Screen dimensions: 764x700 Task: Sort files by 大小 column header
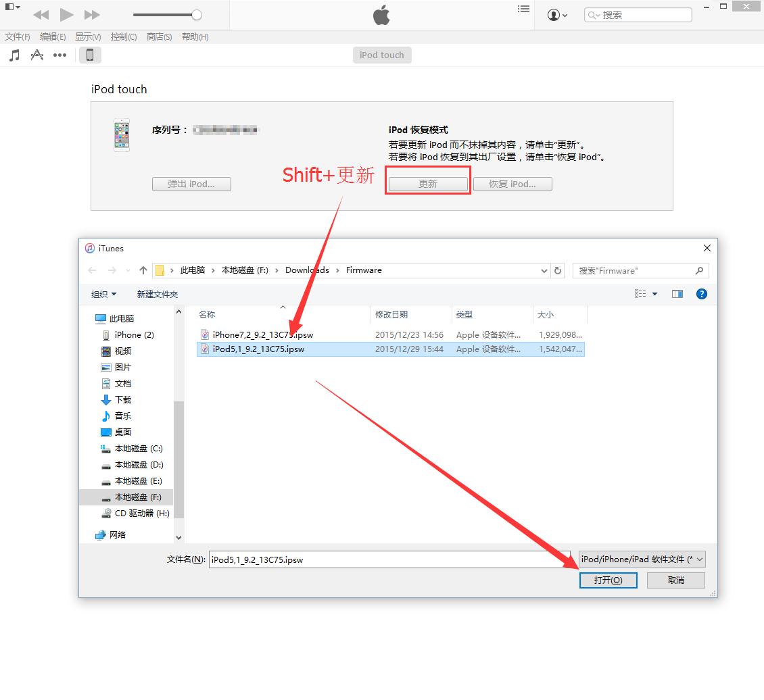(x=560, y=314)
